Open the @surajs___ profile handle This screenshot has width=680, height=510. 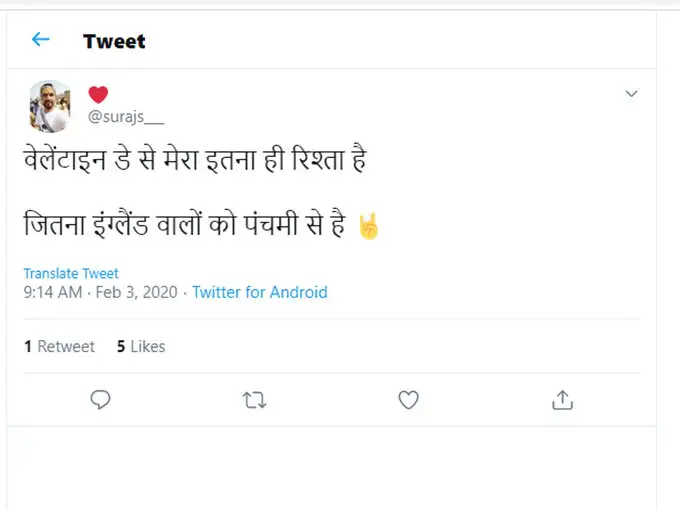(x=125, y=117)
